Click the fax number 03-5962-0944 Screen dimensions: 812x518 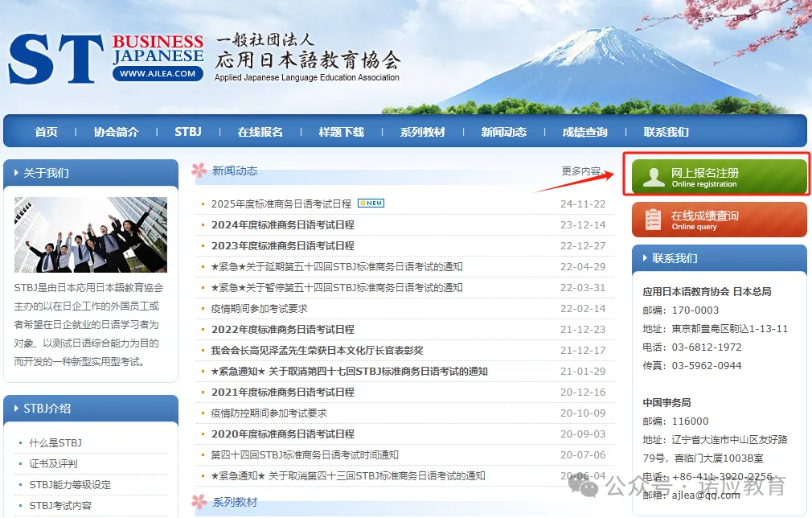(707, 366)
